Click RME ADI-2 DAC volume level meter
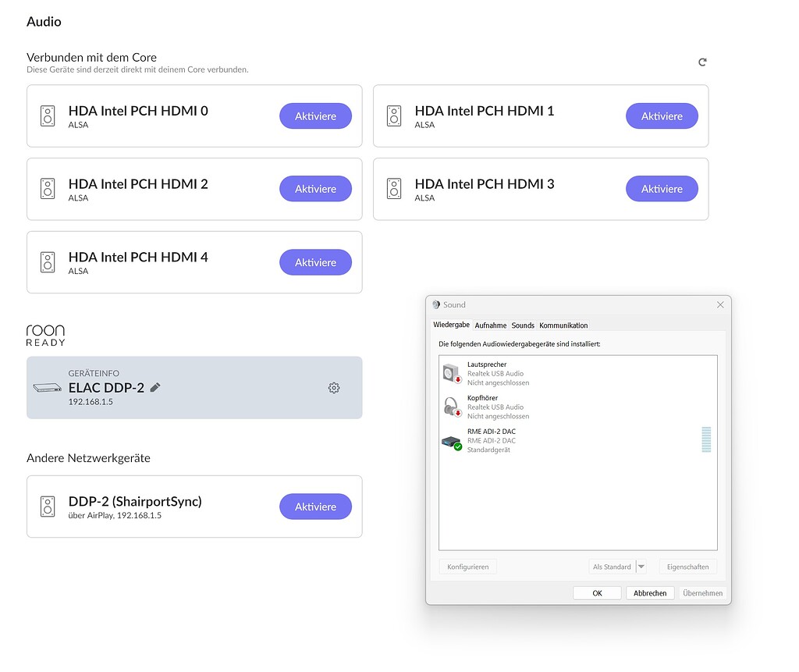This screenshot has height=672, width=799. pyautogui.click(x=706, y=439)
